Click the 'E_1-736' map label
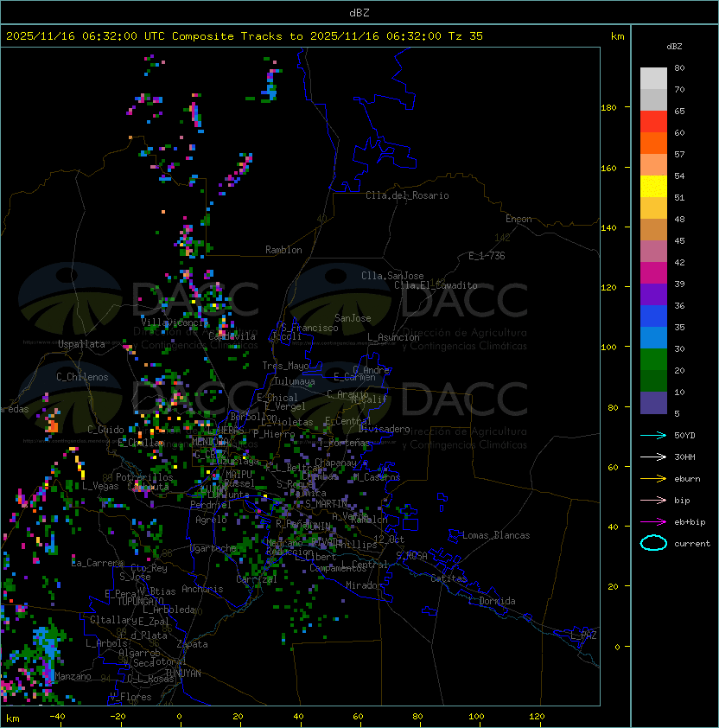 click(x=487, y=256)
